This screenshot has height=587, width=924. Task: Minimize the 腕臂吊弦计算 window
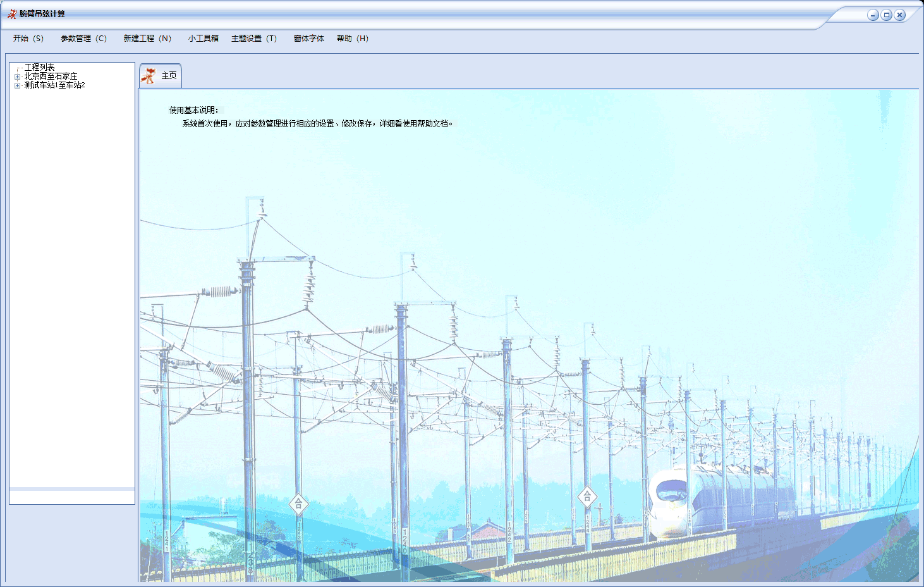coord(873,15)
